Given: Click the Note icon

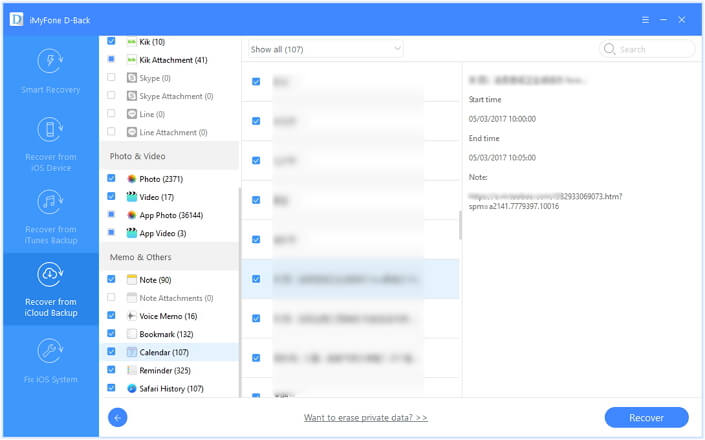Looking at the screenshot, I should tap(132, 280).
